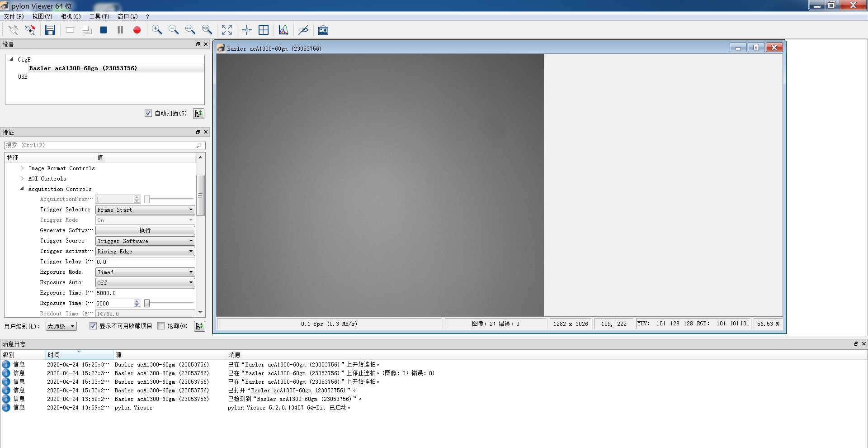Zoom in on the camera image
This screenshot has width=868, height=448.
(x=157, y=30)
